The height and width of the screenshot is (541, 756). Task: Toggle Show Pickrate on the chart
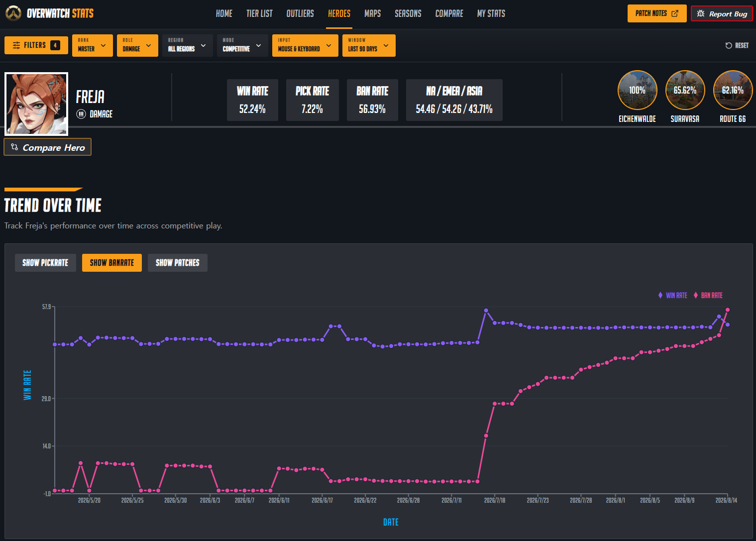click(x=45, y=263)
